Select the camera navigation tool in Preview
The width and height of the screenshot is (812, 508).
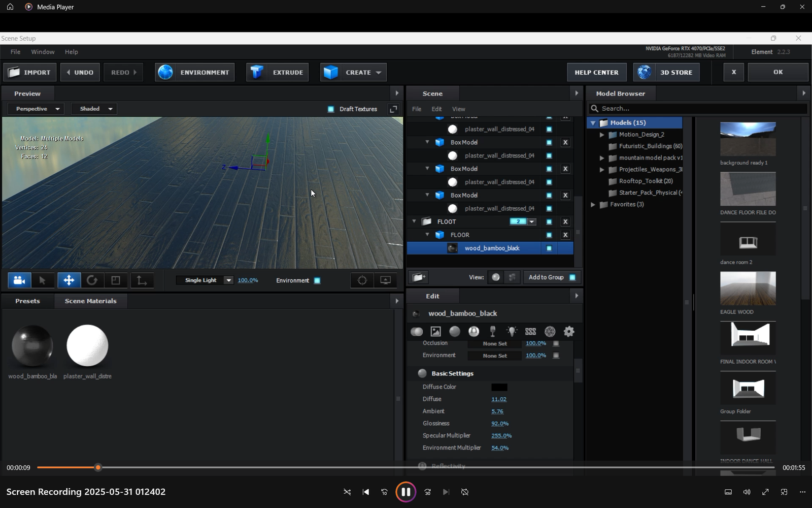tap(19, 280)
